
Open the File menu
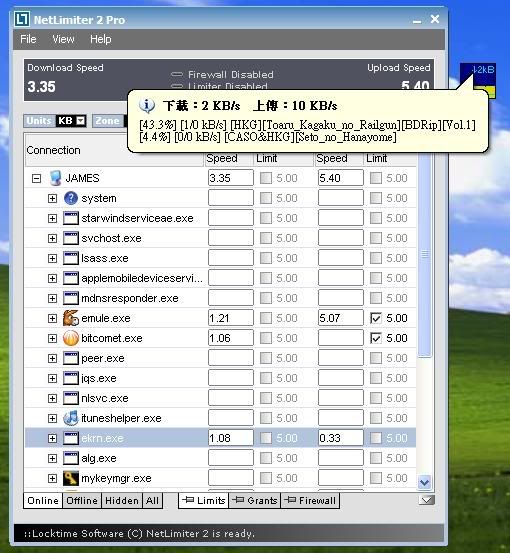[28, 39]
